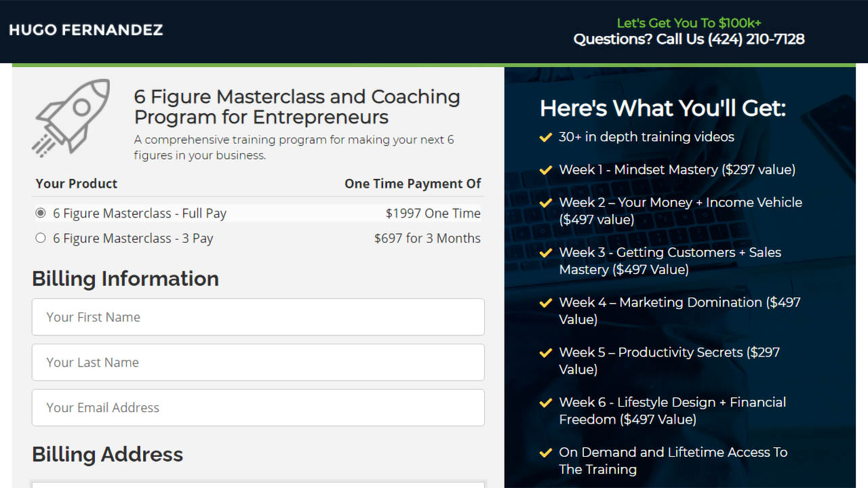Click the "$1997 One Time" price text
Image resolution: width=868 pixels, height=488 pixels.
pyautogui.click(x=433, y=212)
